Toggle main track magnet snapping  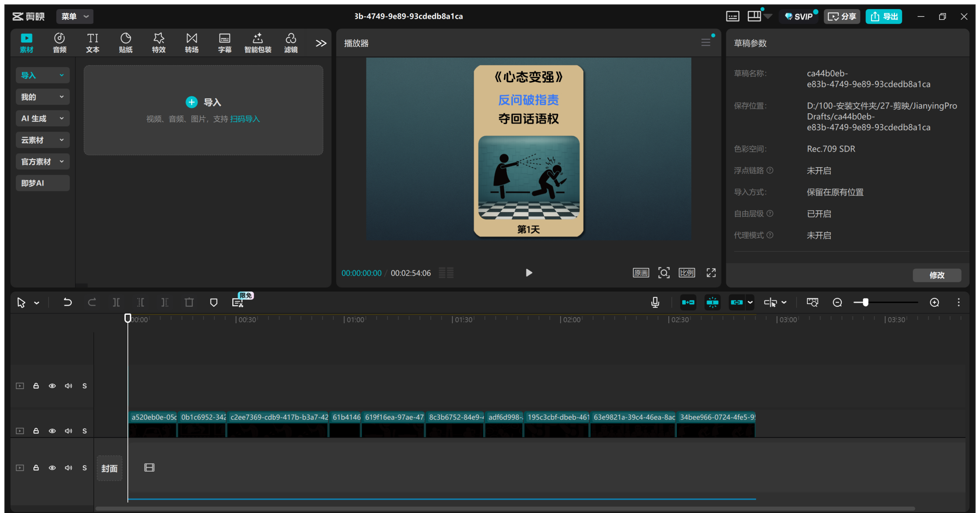point(688,303)
